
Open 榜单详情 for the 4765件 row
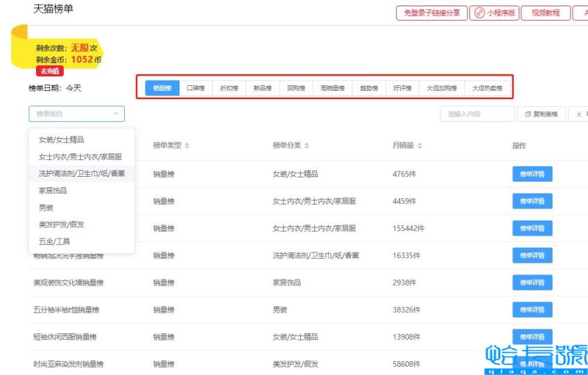(x=532, y=174)
